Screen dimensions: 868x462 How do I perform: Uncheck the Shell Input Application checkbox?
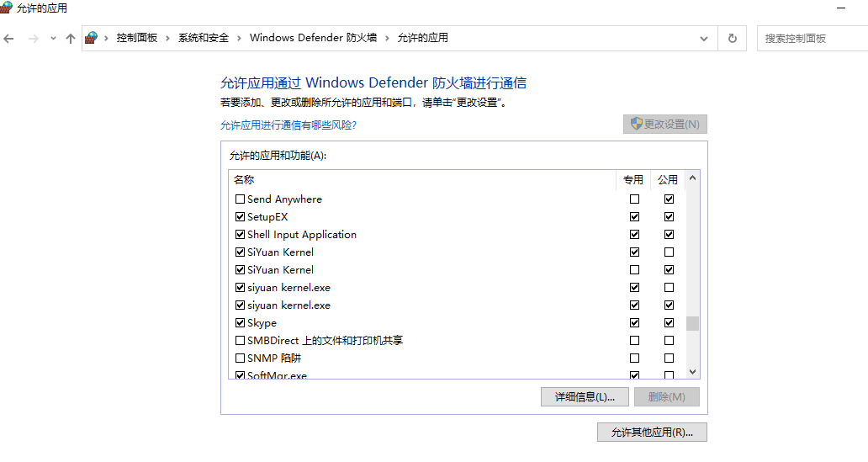(x=240, y=234)
